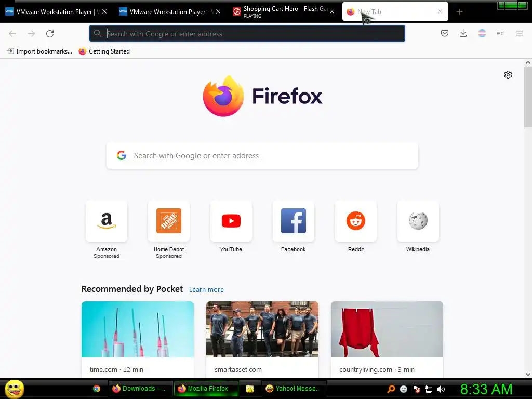The image size is (532, 399).
Task: Follow the Learn more Pocket link
Action: [206, 290]
